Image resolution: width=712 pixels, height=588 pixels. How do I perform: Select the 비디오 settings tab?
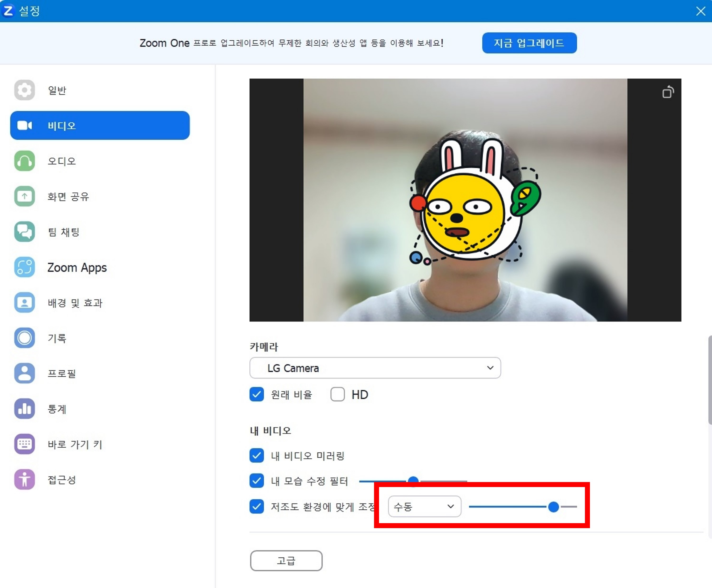click(100, 126)
